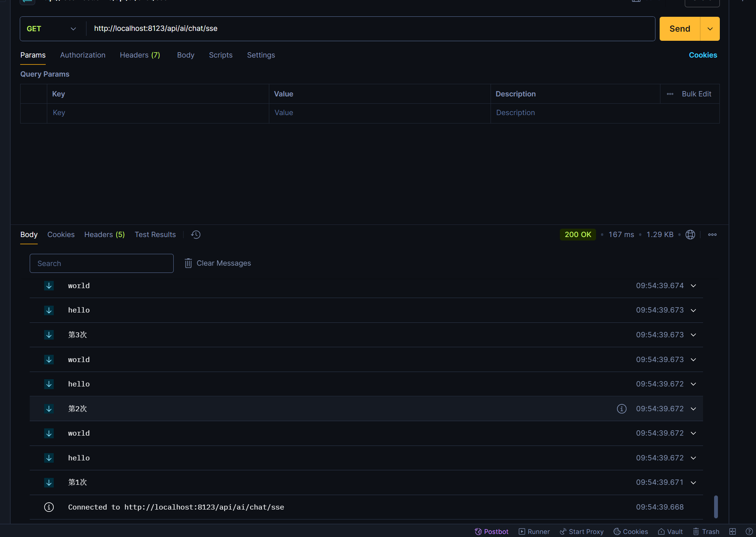The height and width of the screenshot is (537, 756).
Task: Switch to request Params tab
Action: coord(33,55)
